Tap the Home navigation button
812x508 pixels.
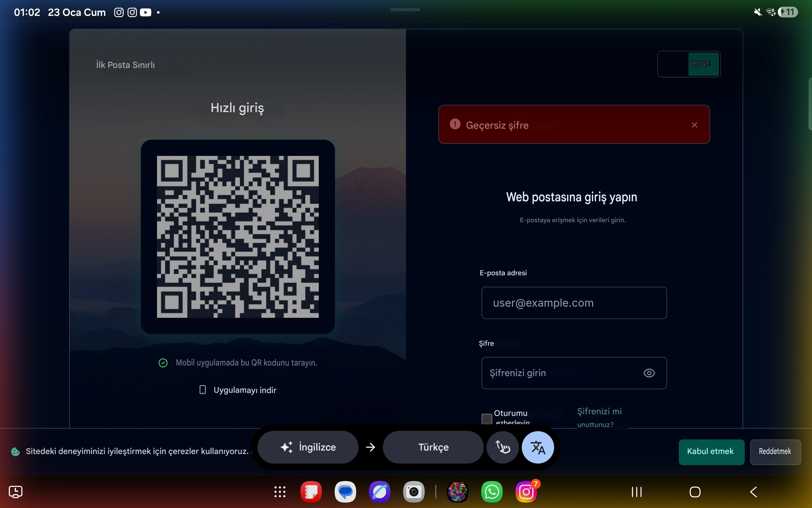[695, 492]
